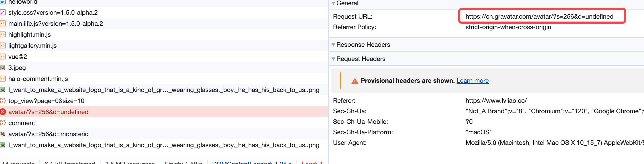Click the image thumbnail icon for 3.jpeg
Image resolution: width=644 pixels, height=164 pixels.
pyautogui.click(x=3, y=68)
